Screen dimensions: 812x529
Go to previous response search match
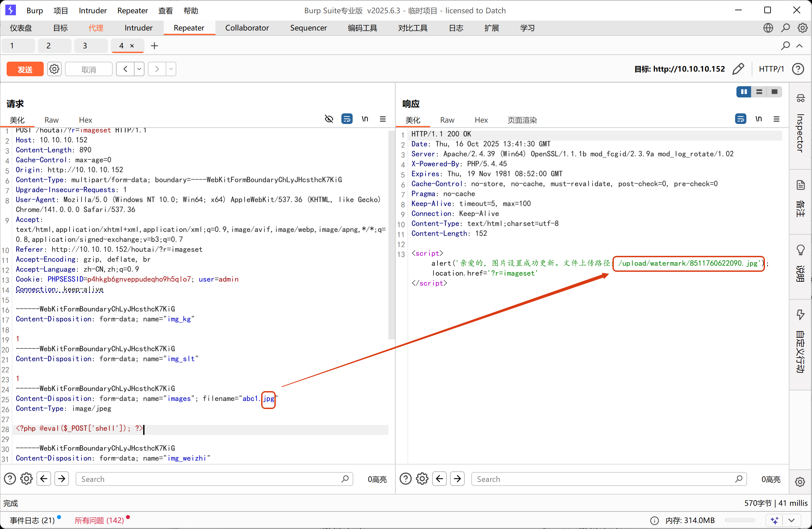coord(439,479)
